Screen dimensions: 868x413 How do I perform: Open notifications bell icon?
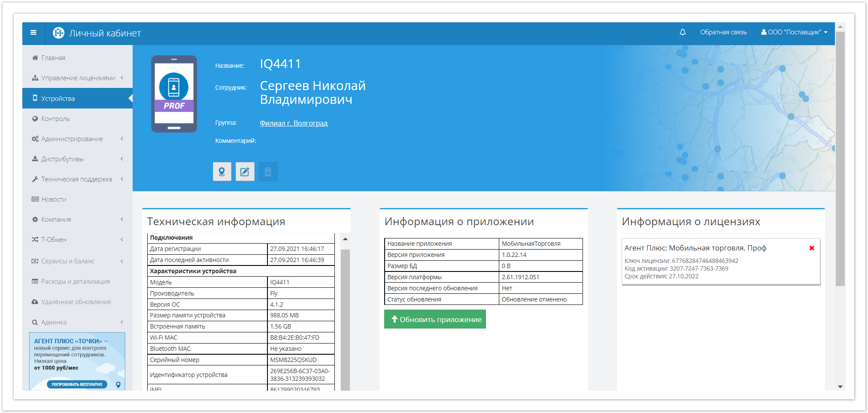pos(683,32)
